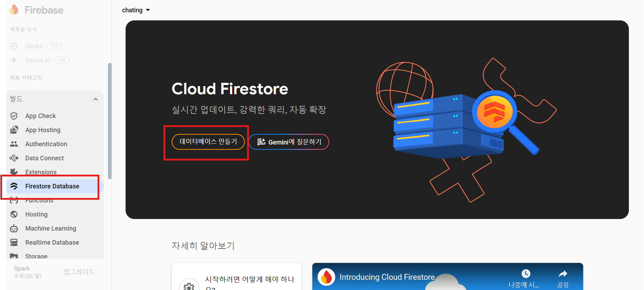Click the Watch later clock icon

(x=526, y=273)
